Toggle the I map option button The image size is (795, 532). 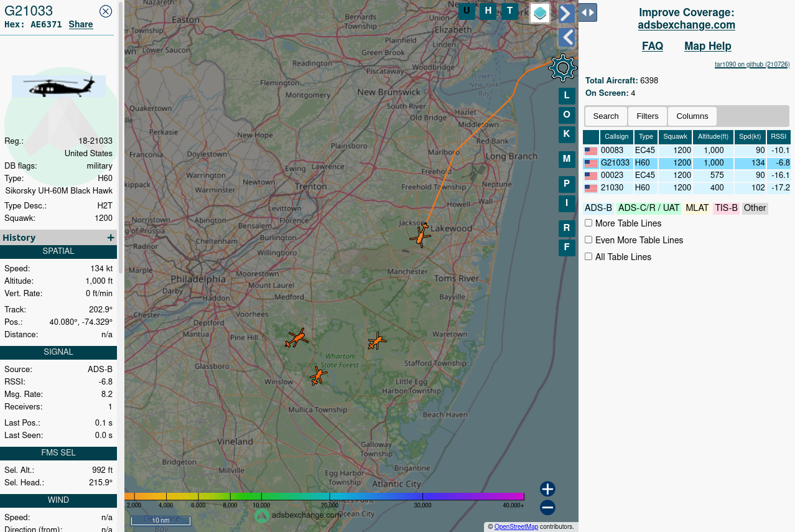click(567, 203)
